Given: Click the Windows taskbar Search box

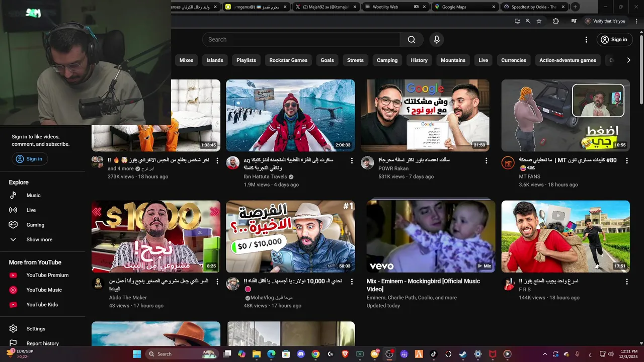Looking at the screenshot, I should [183, 354].
